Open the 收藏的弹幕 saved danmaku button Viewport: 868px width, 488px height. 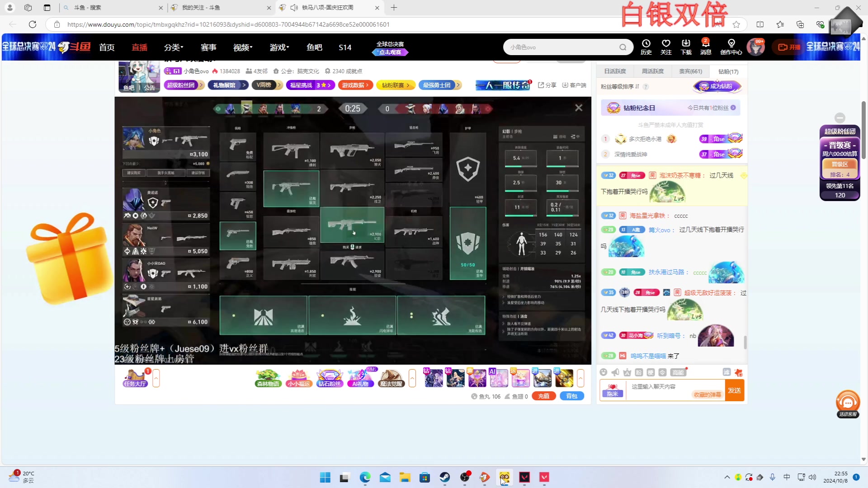click(708, 395)
